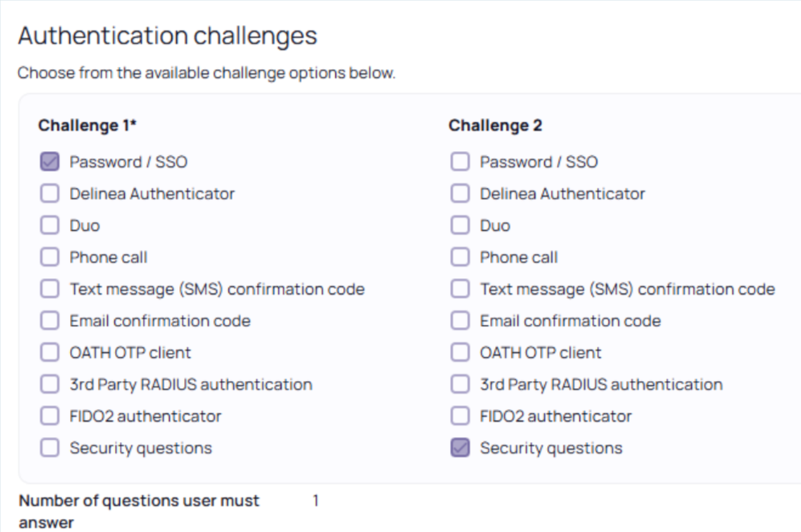Enable Email confirmation code for Challenge 1

click(50, 321)
